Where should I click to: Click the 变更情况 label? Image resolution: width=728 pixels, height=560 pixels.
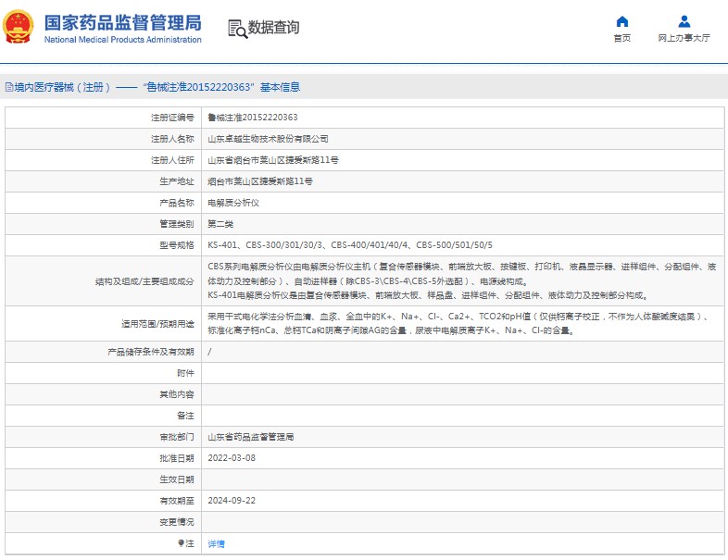[177, 522]
